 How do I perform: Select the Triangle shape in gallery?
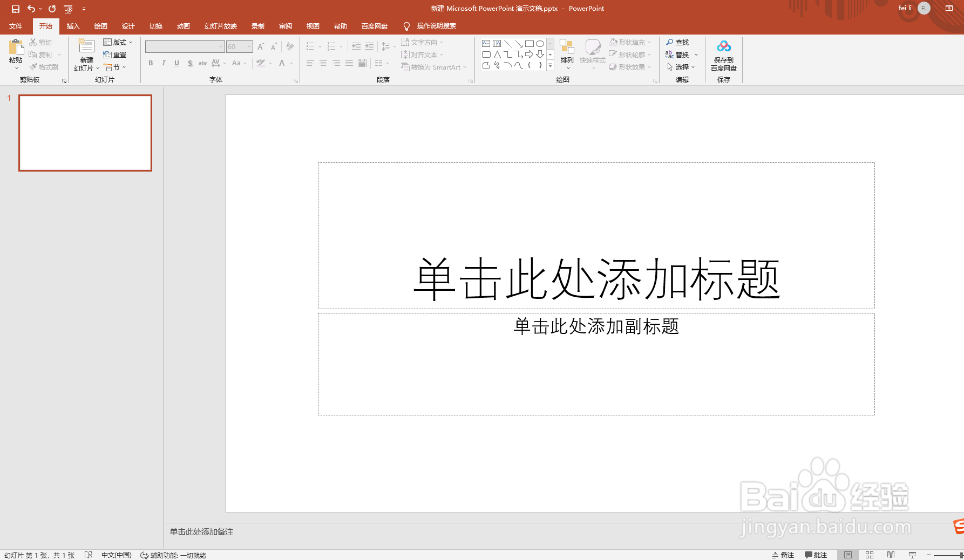pos(497,54)
